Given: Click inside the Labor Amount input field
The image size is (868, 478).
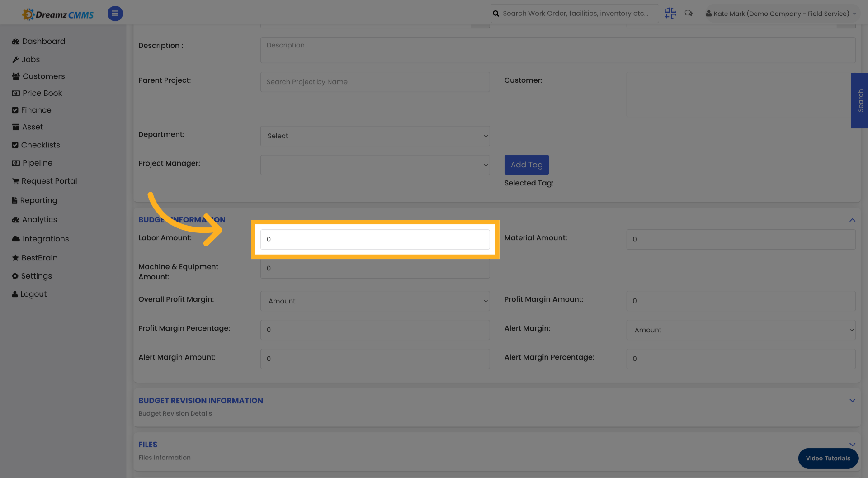Looking at the screenshot, I should pos(375,239).
